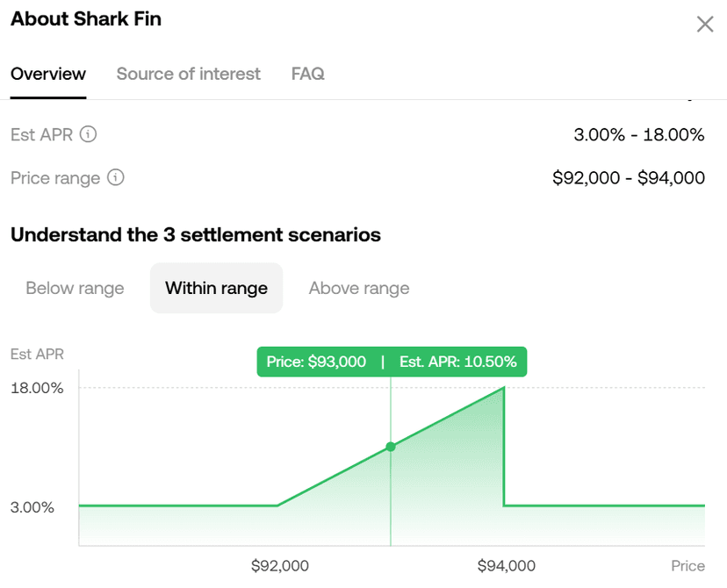Select the Above range scenario
Image resolution: width=727 pixels, height=588 pixels.
(x=358, y=288)
